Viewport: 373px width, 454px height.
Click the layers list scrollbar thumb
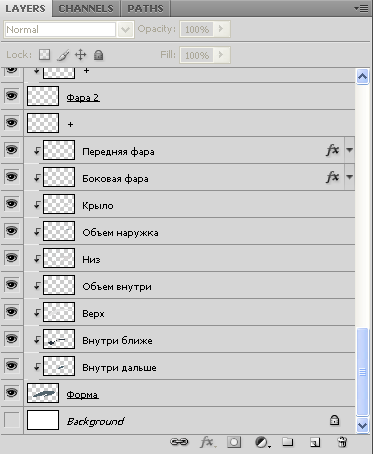coord(362,372)
